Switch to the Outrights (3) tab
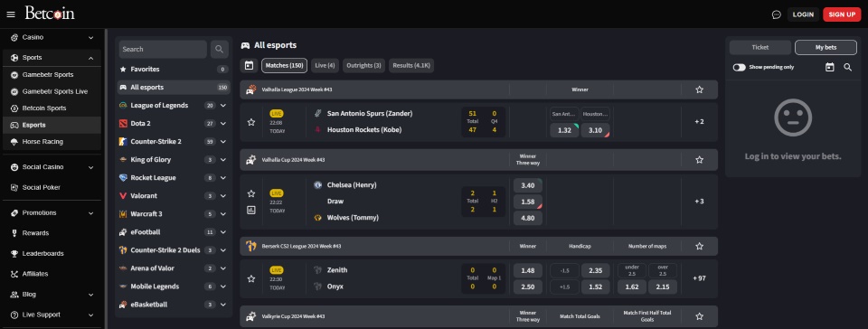The width and height of the screenshot is (868, 329). (363, 65)
